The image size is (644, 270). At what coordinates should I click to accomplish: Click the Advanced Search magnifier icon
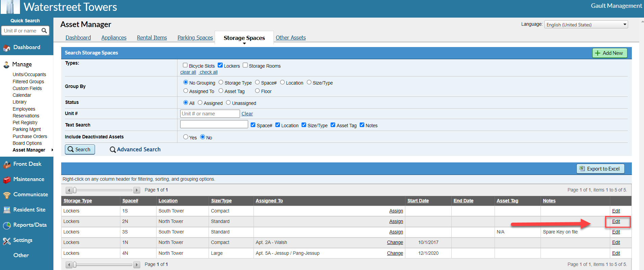(x=113, y=150)
